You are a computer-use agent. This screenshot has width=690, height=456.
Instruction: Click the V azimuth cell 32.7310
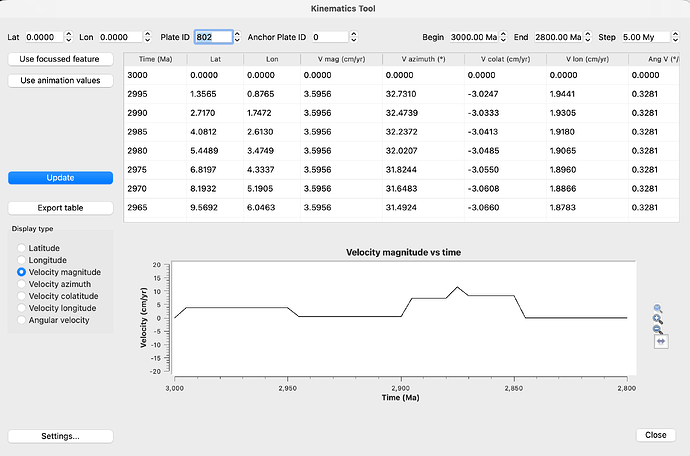click(423, 94)
